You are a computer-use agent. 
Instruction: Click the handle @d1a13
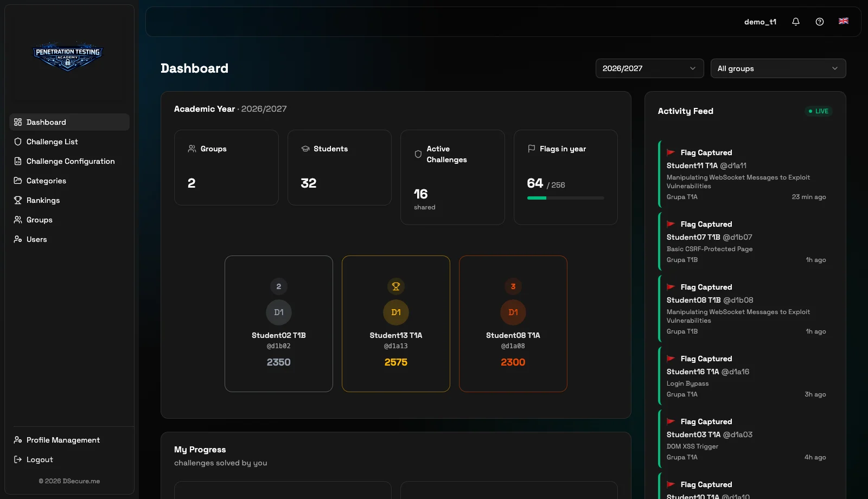(396, 346)
